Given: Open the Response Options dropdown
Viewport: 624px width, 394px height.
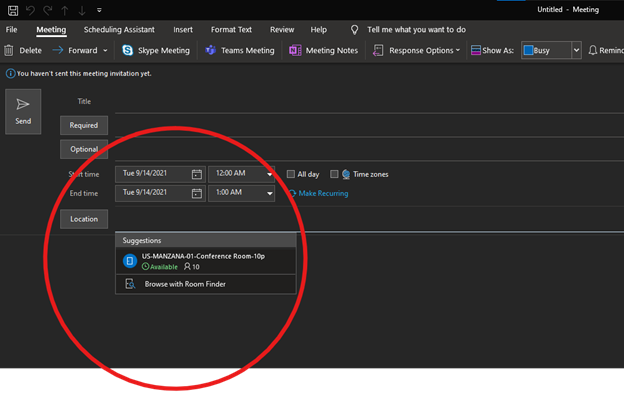Looking at the screenshot, I should click(416, 51).
